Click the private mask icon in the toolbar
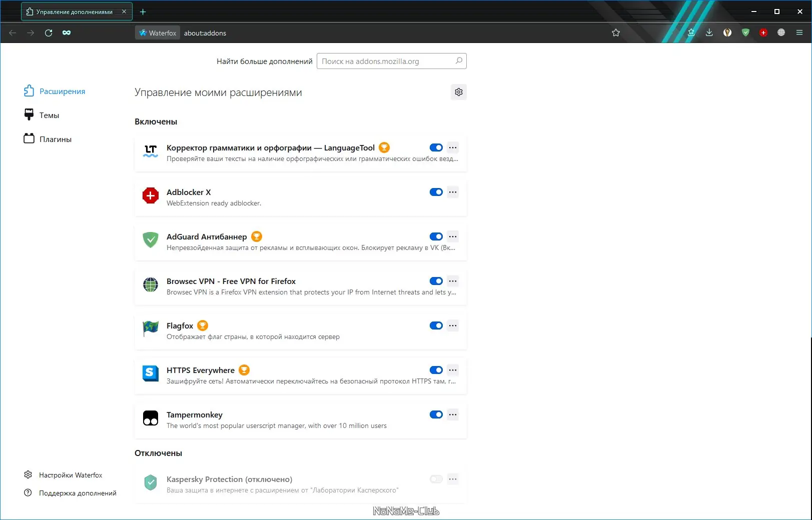 [67, 33]
